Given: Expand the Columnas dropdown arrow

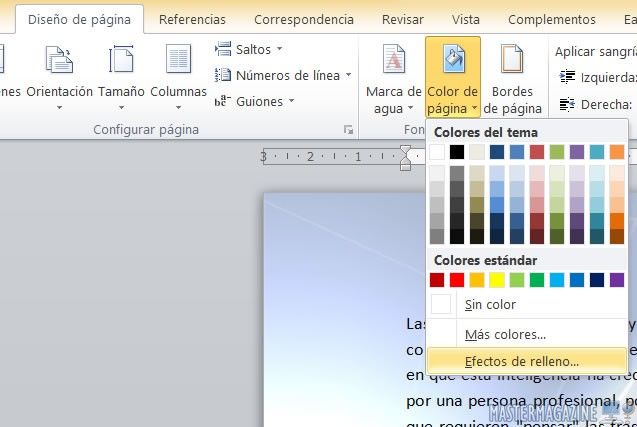Looking at the screenshot, I should point(178,108).
